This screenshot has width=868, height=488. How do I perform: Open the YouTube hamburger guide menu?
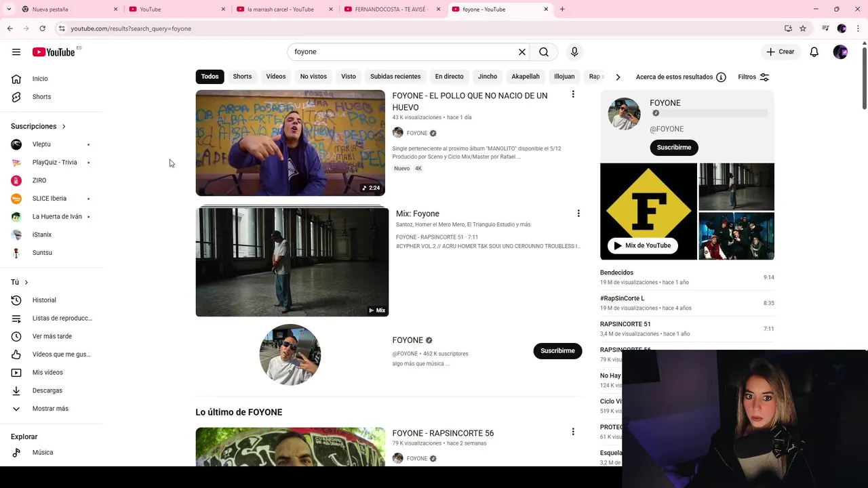pos(16,52)
